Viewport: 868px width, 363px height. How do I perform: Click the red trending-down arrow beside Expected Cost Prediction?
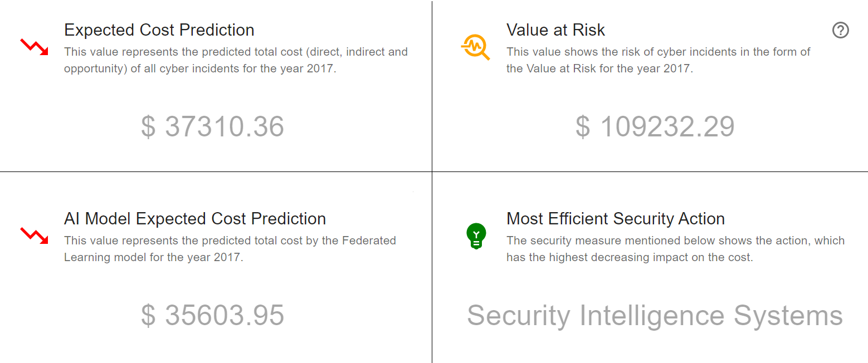(x=34, y=47)
